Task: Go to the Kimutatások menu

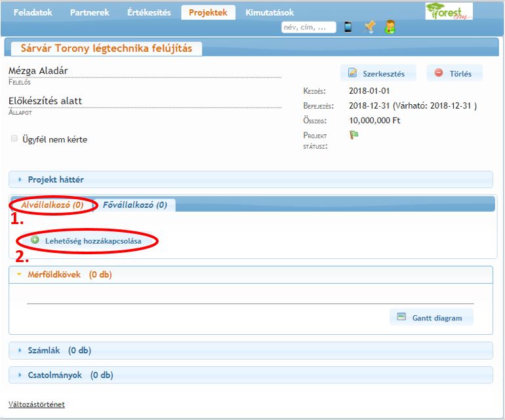Action: 270,12
